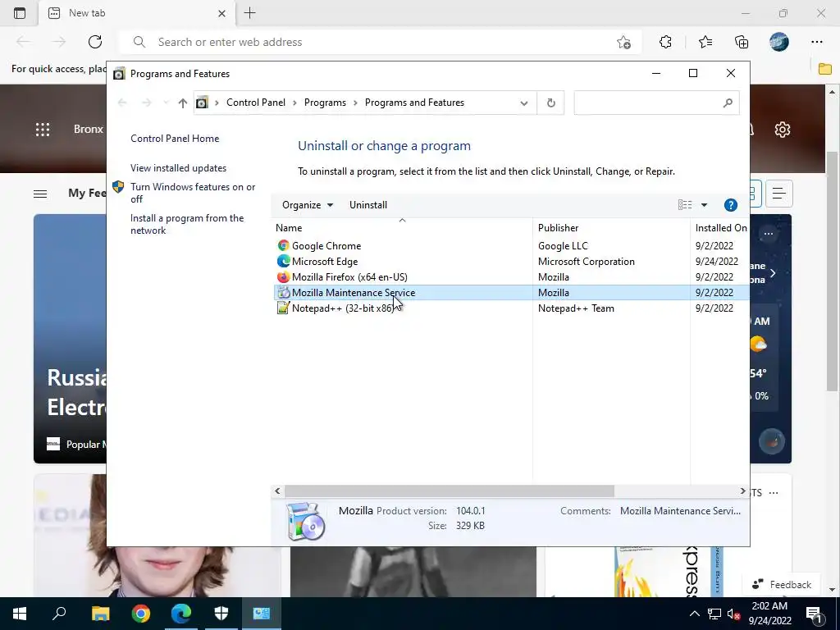The image size is (840, 630).
Task: Open Edge collections icon
Action: click(742, 42)
